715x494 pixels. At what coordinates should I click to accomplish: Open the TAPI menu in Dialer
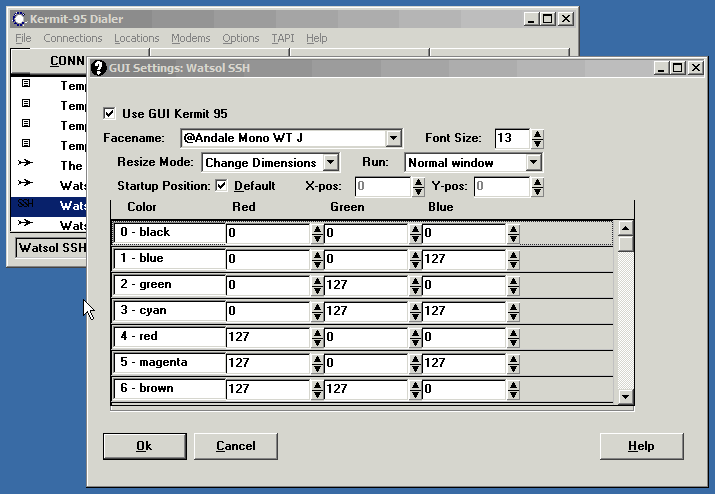tap(283, 38)
